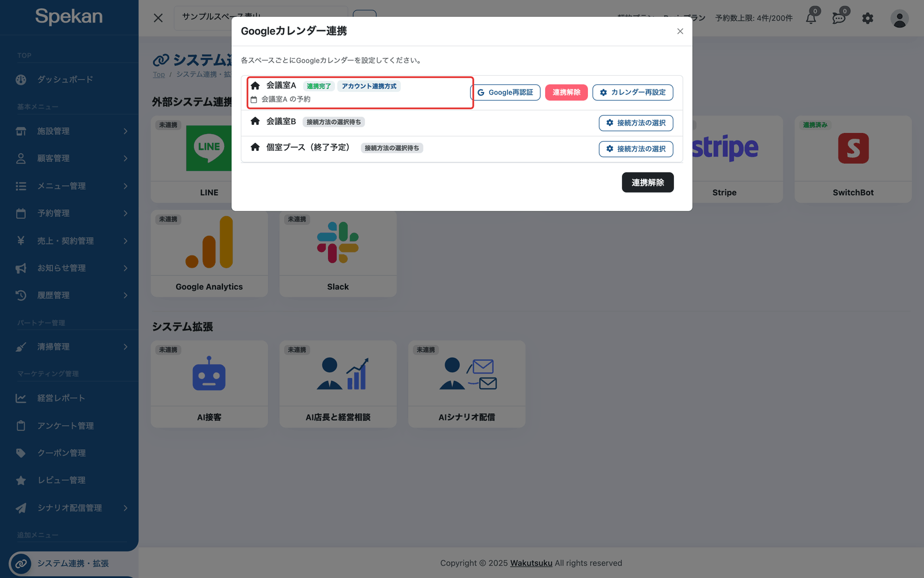This screenshot has height=578, width=924.
Task: Expand 履歴管理 menu chevron
Action: [x=125, y=295]
